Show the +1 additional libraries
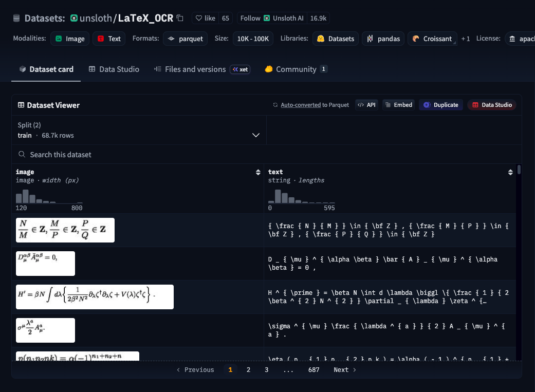535x392 pixels. (466, 39)
